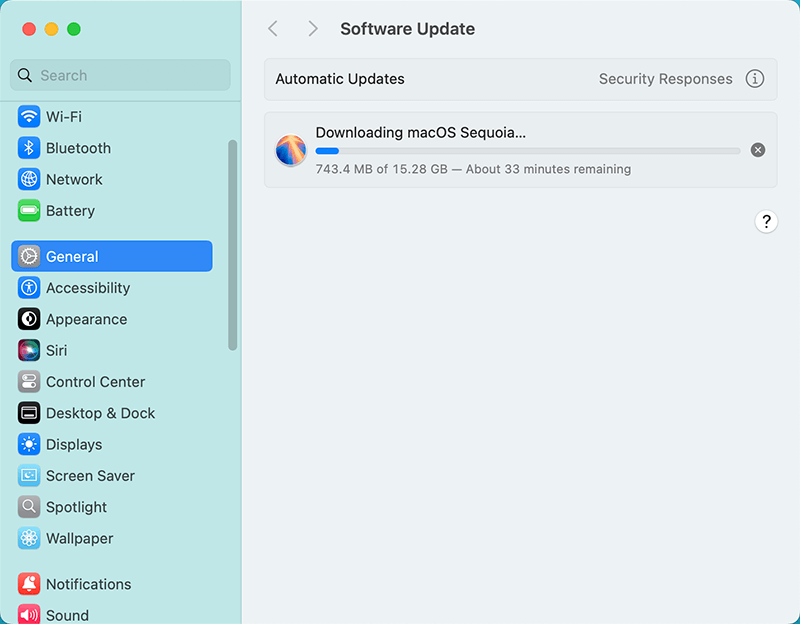This screenshot has width=800, height=624.
Task: Open the help question mark button
Action: 766,221
